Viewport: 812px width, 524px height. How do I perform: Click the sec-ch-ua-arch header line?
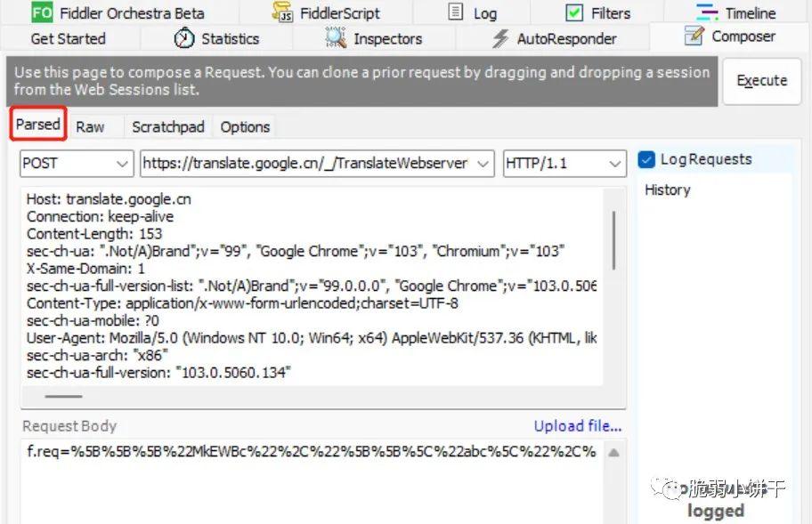pos(97,355)
